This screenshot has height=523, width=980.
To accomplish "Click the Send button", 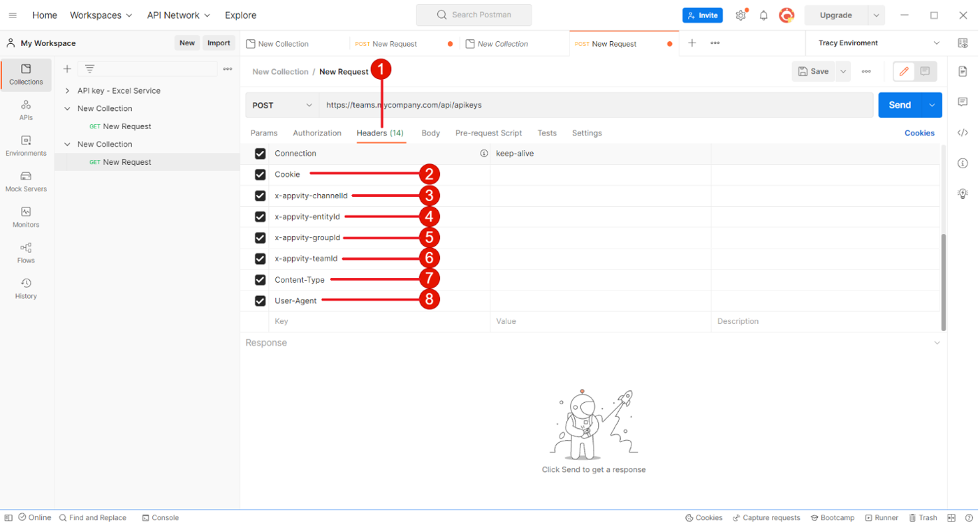I will (899, 105).
